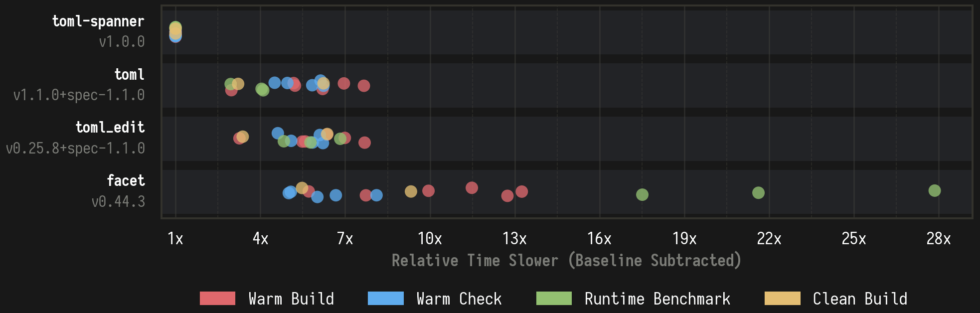Click the rightmost red point in toml row

point(364,86)
